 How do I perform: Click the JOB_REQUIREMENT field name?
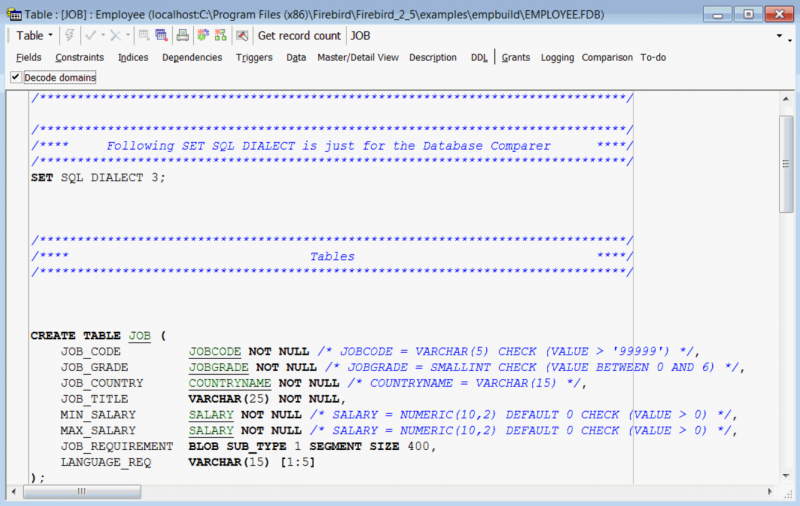click(117, 446)
